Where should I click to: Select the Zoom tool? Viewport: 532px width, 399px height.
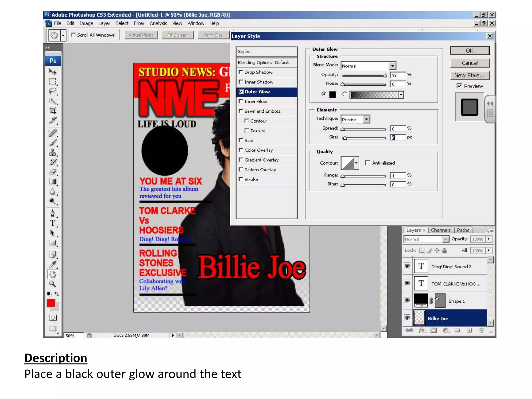(x=53, y=284)
